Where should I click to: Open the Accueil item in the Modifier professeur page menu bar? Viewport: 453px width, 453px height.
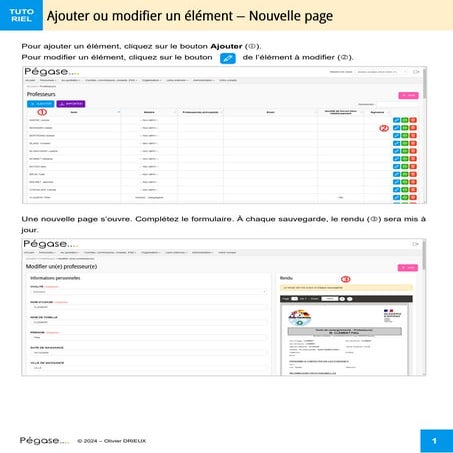tap(29, 253)
